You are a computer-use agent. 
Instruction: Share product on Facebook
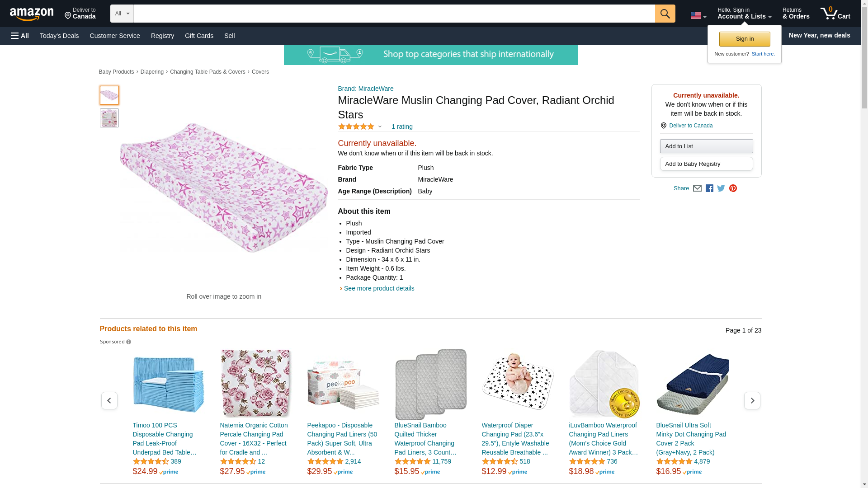709,188
